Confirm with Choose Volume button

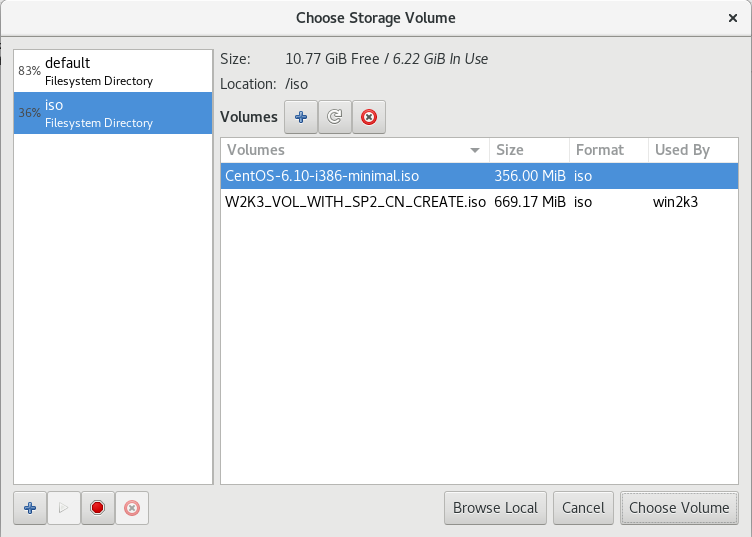679,508
